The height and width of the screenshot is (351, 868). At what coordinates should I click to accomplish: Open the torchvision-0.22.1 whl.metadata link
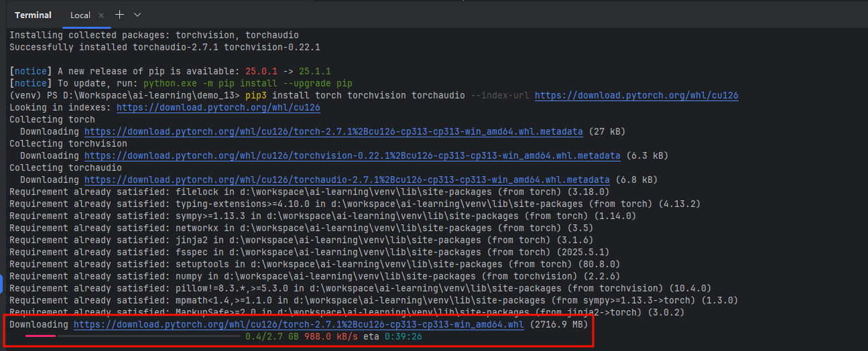(352, 156)
